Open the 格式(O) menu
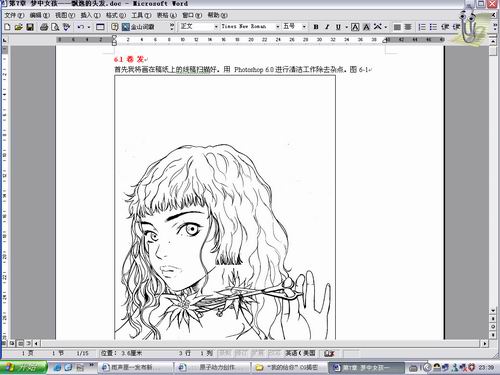The width and height of the screenshot is (500, 375). (116, 15)
